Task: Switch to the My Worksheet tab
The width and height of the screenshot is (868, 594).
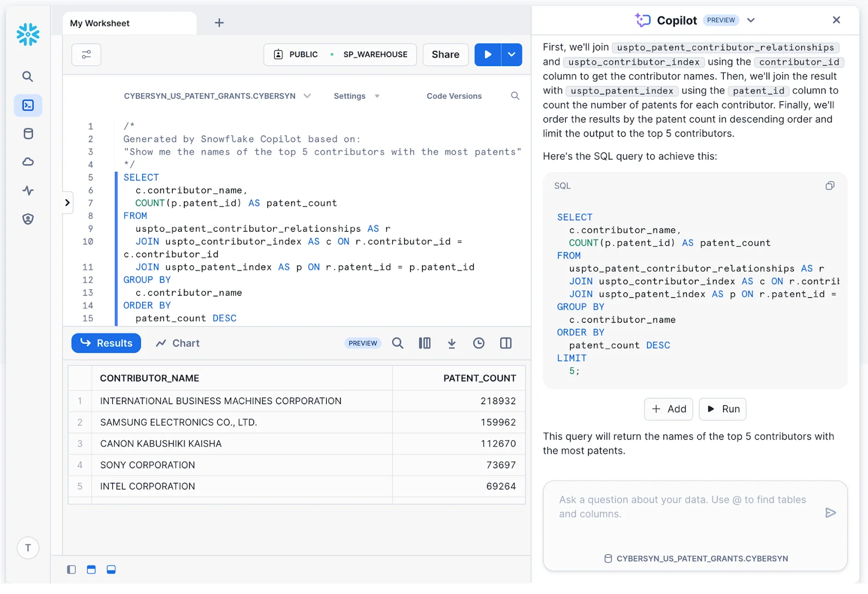Action: [x=129, y=23]
